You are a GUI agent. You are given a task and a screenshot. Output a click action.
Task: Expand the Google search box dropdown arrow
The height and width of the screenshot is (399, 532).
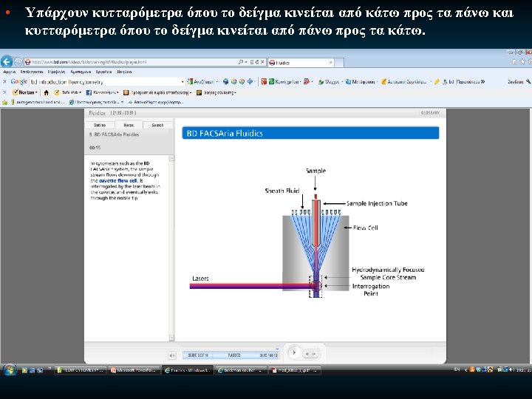pos(183,82)
